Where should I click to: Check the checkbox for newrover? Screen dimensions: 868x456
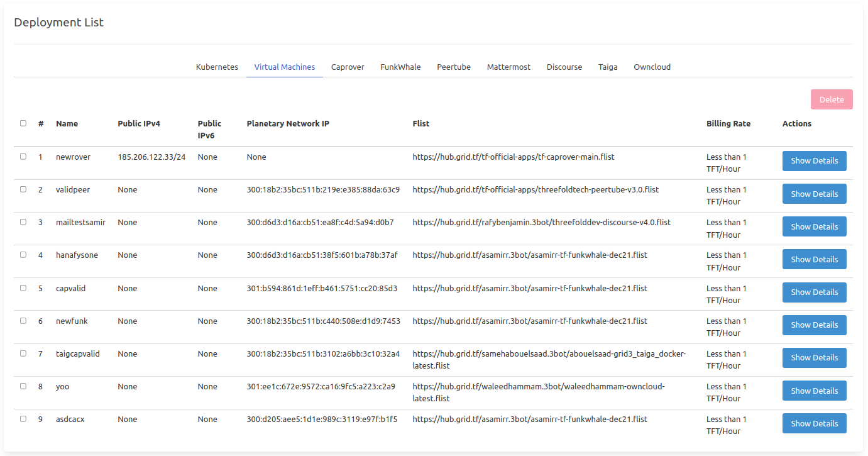tap(23, 157)
